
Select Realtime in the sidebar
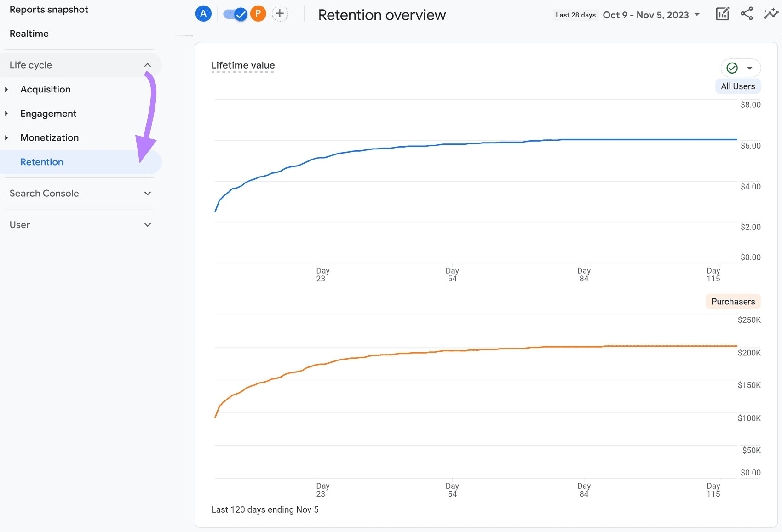pos(29,33)
